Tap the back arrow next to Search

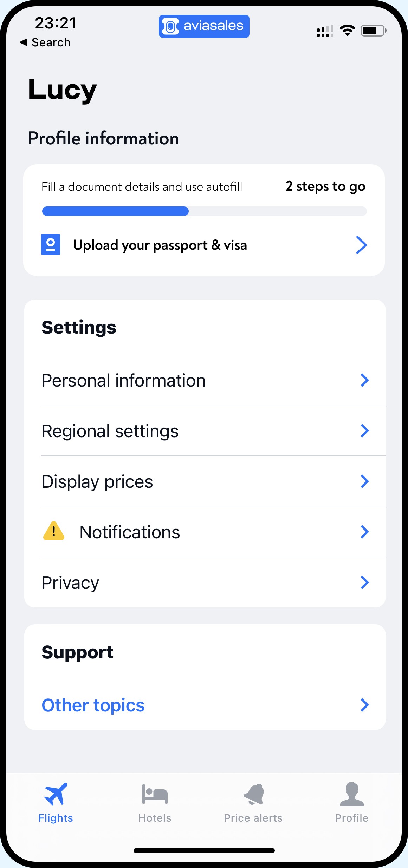click(x=24, y=42)
